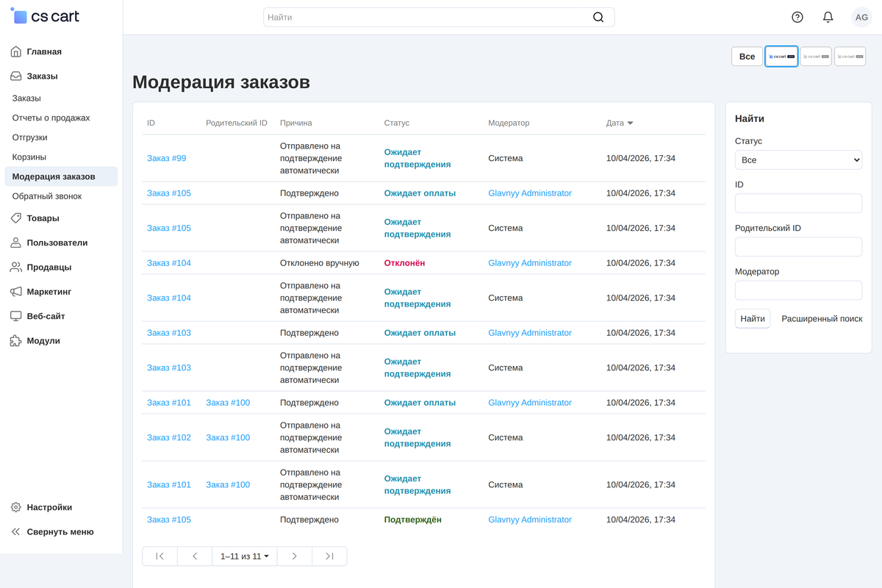
Task: Click the Маркетинг megaphone icon
Action: pyautogui.click(x=16, y=292)
